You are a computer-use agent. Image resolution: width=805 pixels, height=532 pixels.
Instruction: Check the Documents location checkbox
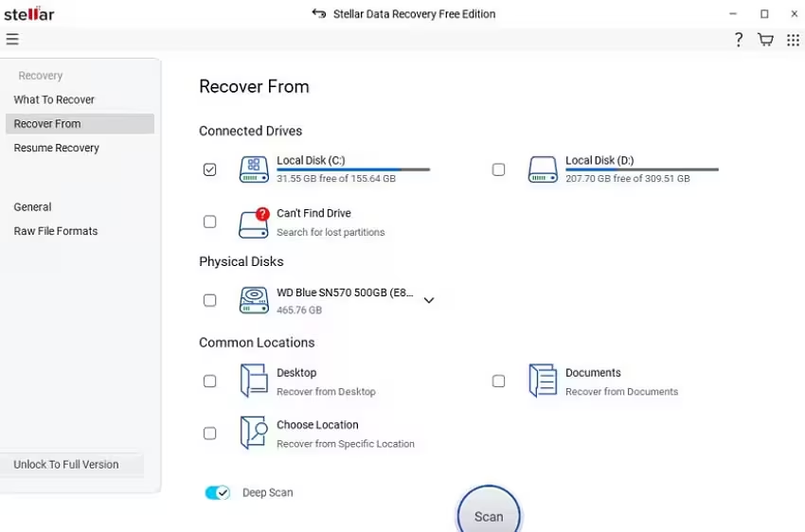pyautogui.click(x=498, y=381)
